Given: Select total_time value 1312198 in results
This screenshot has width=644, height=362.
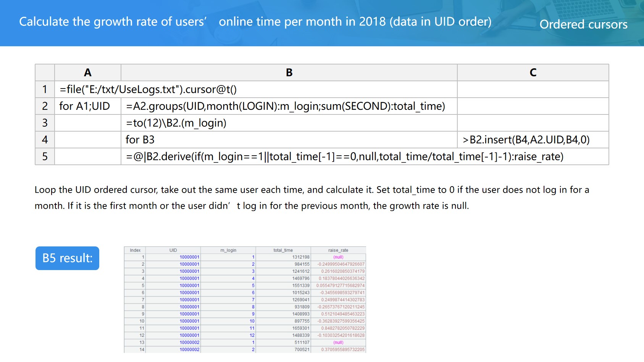Looking at the screenshot, I should tap(300, 257).
